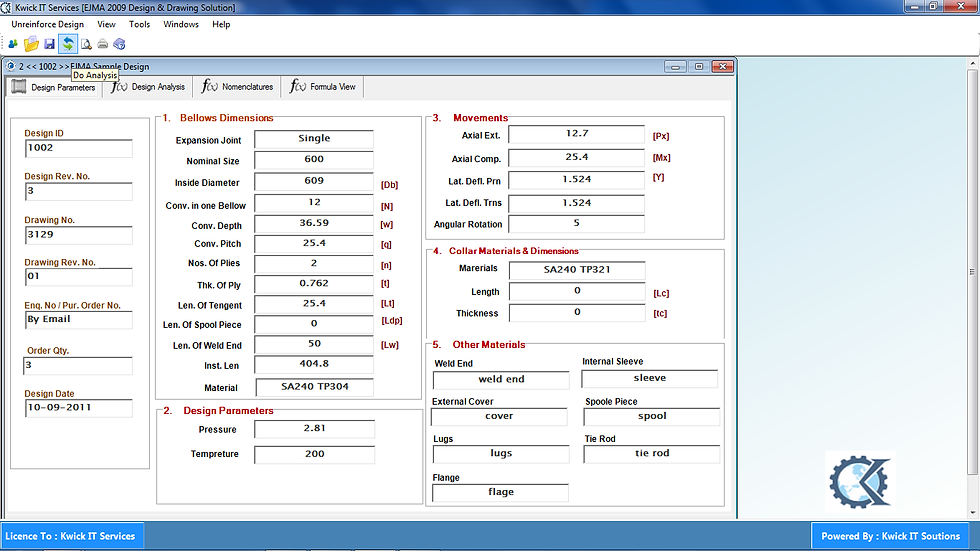Image resolution: width=980 pixels, height=551 pixels.
Task: Run Do Analysis with the green arrows icon
Action: (x=68, y=44)
